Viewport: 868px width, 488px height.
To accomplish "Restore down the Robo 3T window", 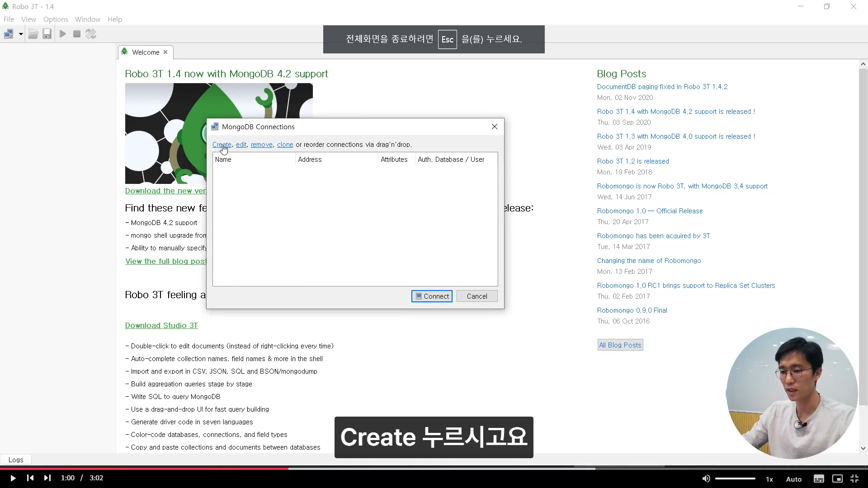I will tap(827, 6).
